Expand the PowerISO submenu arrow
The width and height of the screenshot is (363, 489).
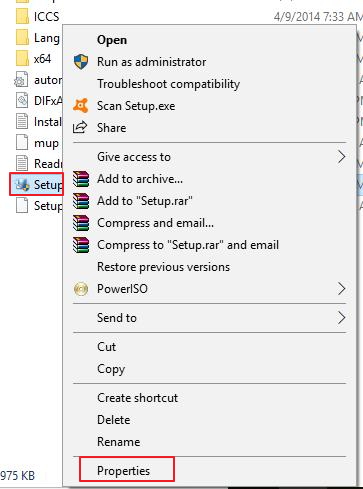tap(341, 289)
